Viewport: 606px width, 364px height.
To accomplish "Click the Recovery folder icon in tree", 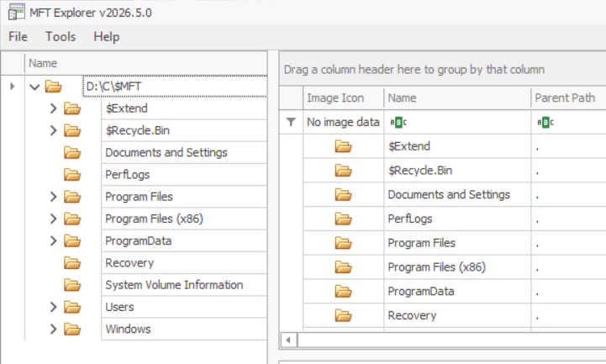I will pyautogui.click(x=72, y=263).
